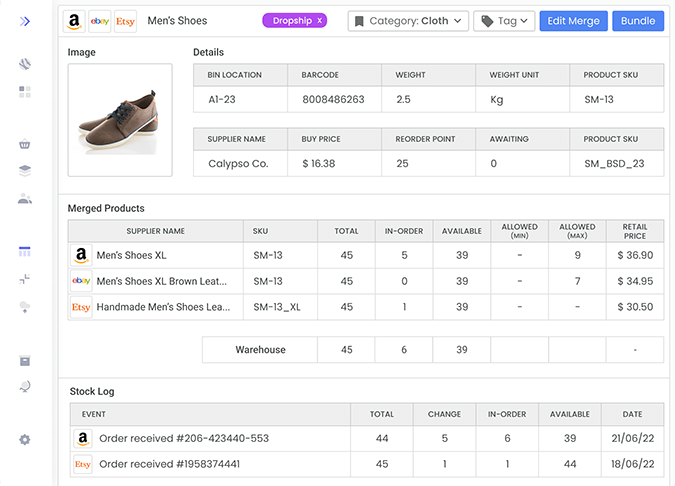
Task: Click the tag icon in Tag dropdown
Action: pyautogui.click(x=487, y=21)
